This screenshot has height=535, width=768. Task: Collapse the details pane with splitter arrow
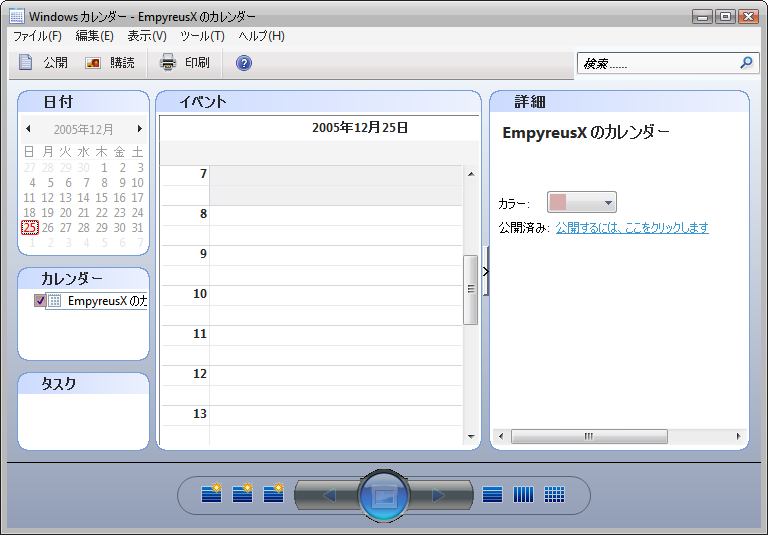pyautogui.click(x=485, y=271)
